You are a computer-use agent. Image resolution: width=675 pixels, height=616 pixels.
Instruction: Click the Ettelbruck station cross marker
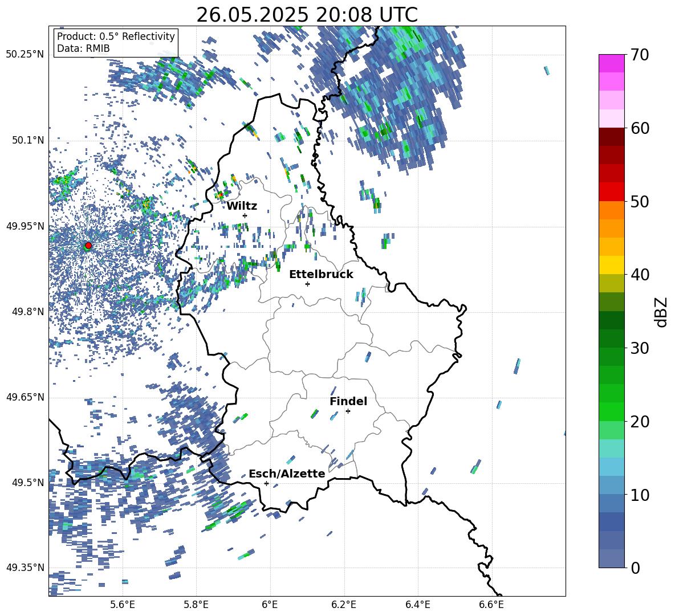(307, 284)
